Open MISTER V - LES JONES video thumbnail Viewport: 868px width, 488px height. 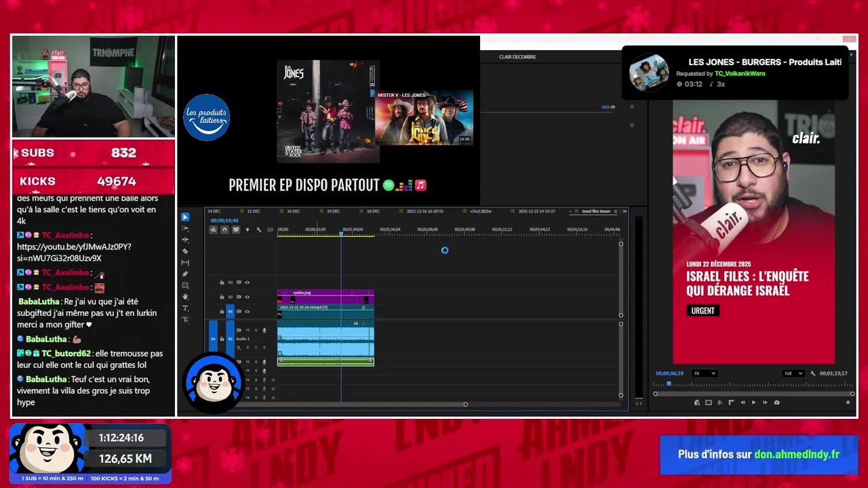tap(424, 117)
